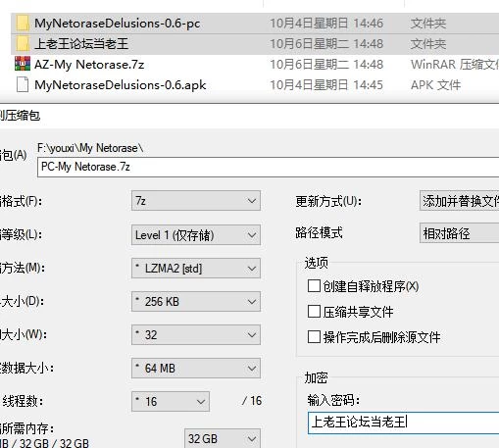Edit the archive name PC-My Netorase.7z field
The width and height of the screenshot is (499, 448).
click(x=268, y=167)
